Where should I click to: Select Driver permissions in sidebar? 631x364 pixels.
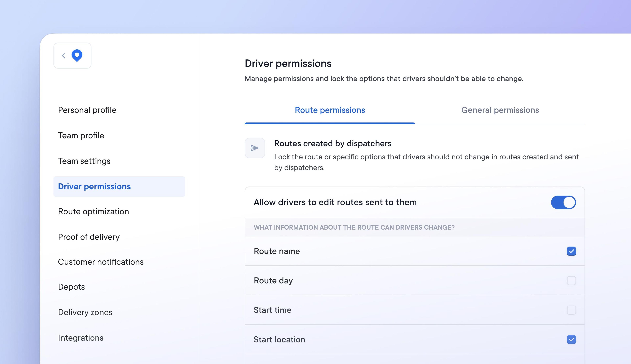pyautogui.click(x=119, y=186)
